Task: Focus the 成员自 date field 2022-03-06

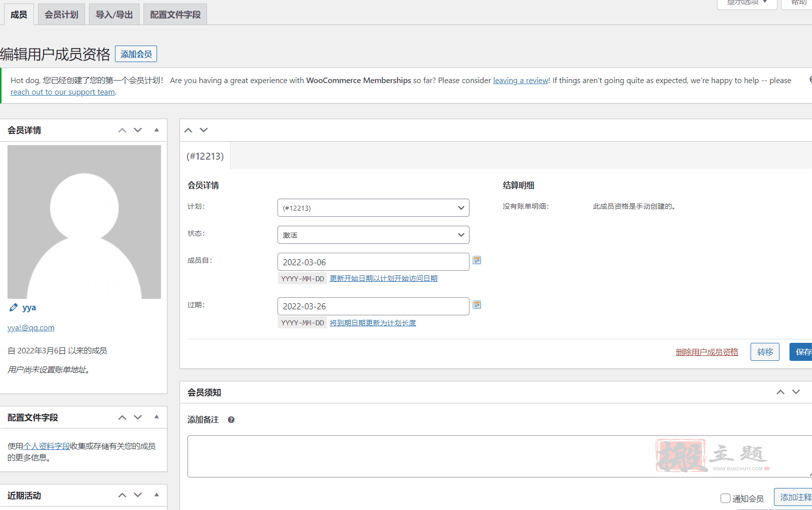Action: coord(373,262)
